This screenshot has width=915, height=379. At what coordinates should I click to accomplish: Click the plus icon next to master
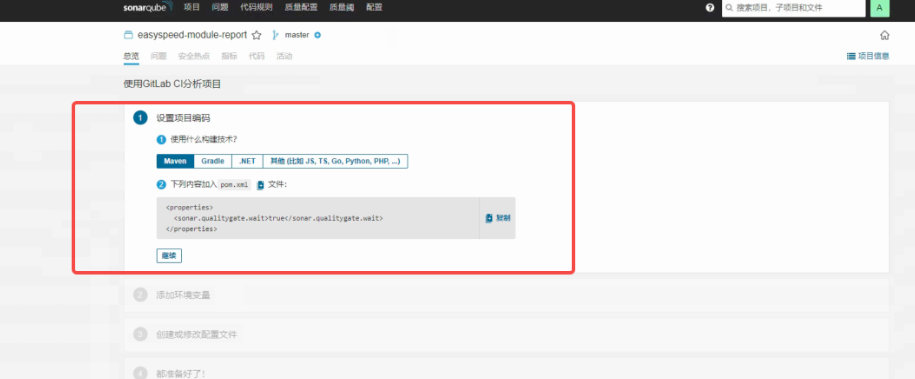(x=317, y=35)
